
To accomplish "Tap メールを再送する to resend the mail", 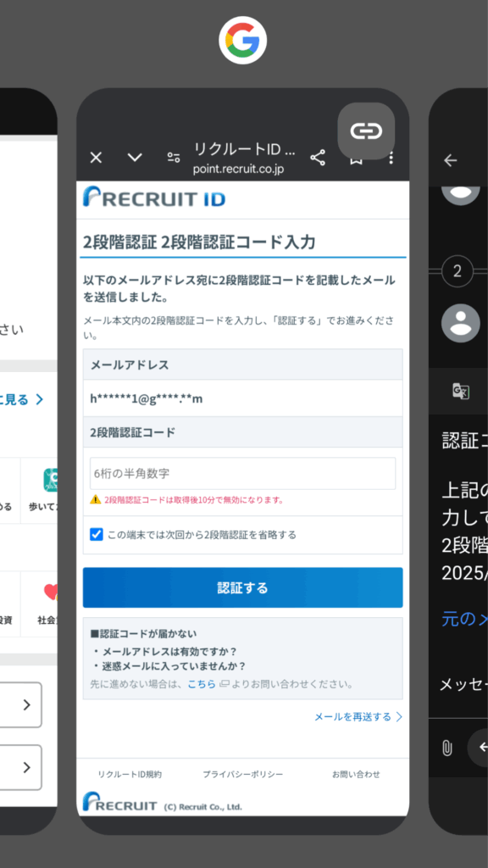I will (x=358, y=717).
